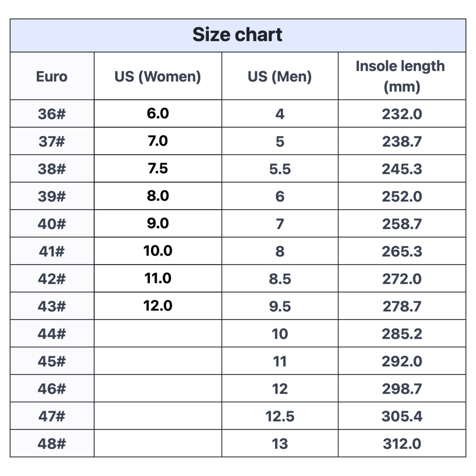Click the Euro 48# size cell

pyautogui.click(x=52, y=443)
